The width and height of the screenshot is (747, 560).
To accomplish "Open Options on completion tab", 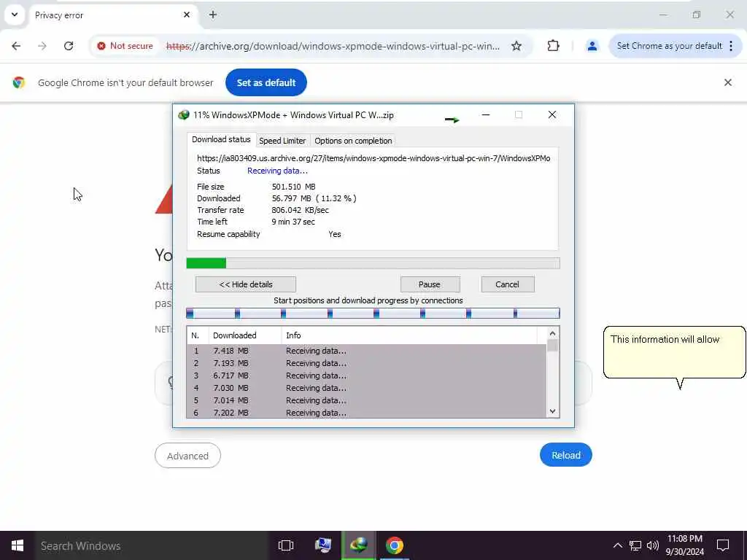I will [353, 141].
